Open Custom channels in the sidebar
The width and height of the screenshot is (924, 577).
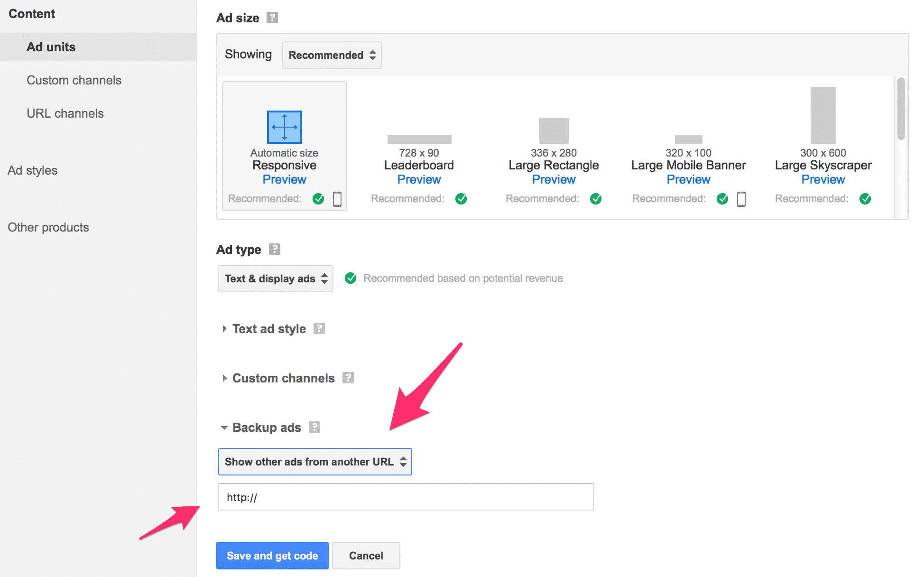[74, 80]
